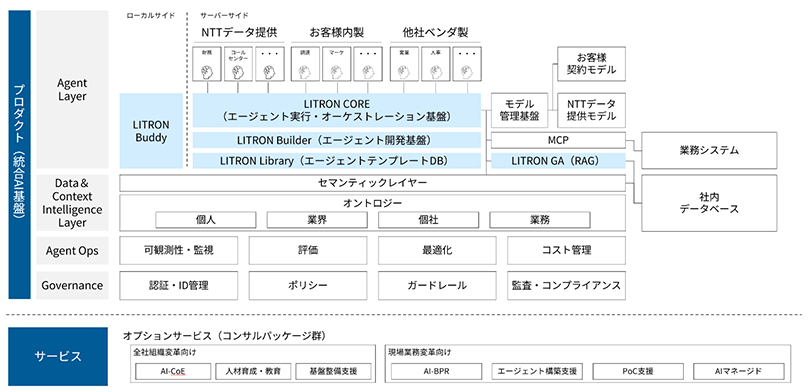This screenshot has width=810, height=392.
Task: Open LITRON Library template DB bar
Action: click(337, 161)
